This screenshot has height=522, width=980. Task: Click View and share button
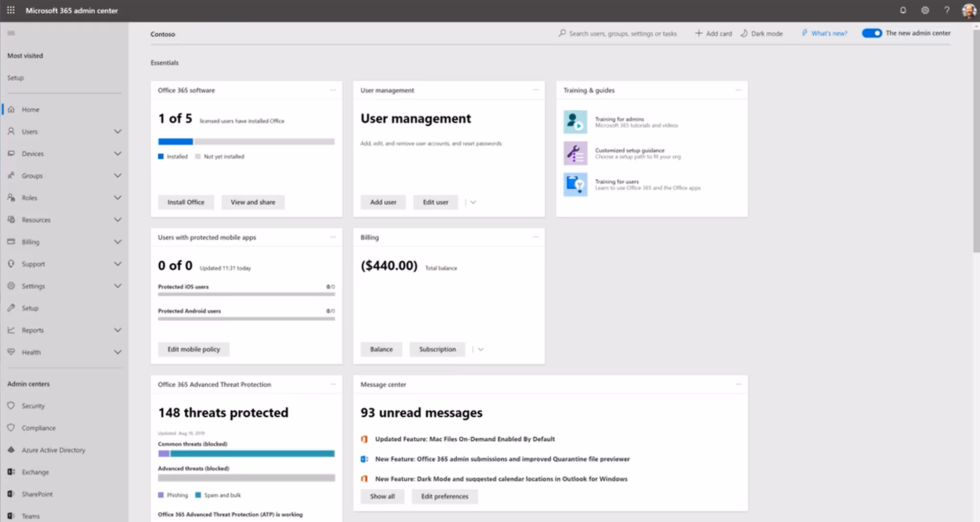pyautogui.click(x=253, y=202)
